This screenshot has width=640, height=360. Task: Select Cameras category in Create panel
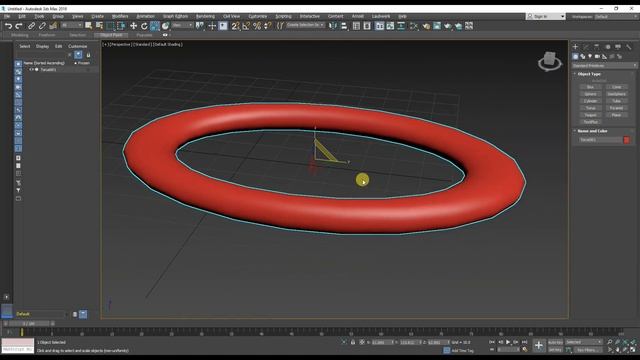pos(597,56)
